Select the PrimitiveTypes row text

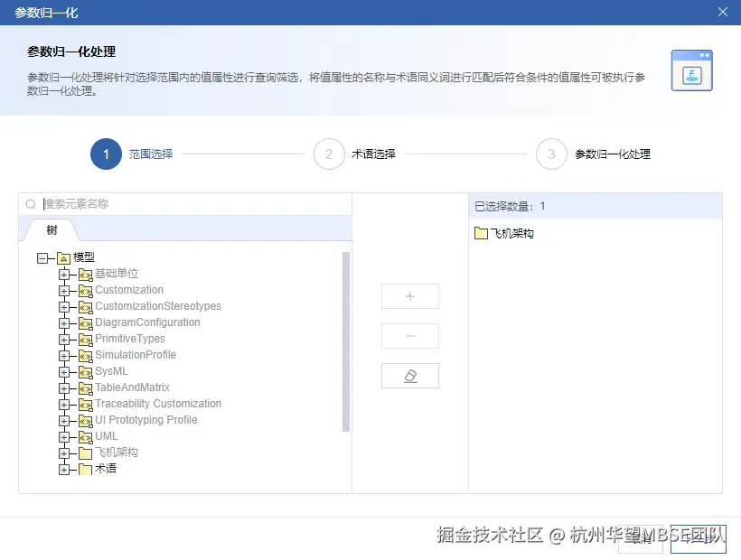click(x=130, y=339)
